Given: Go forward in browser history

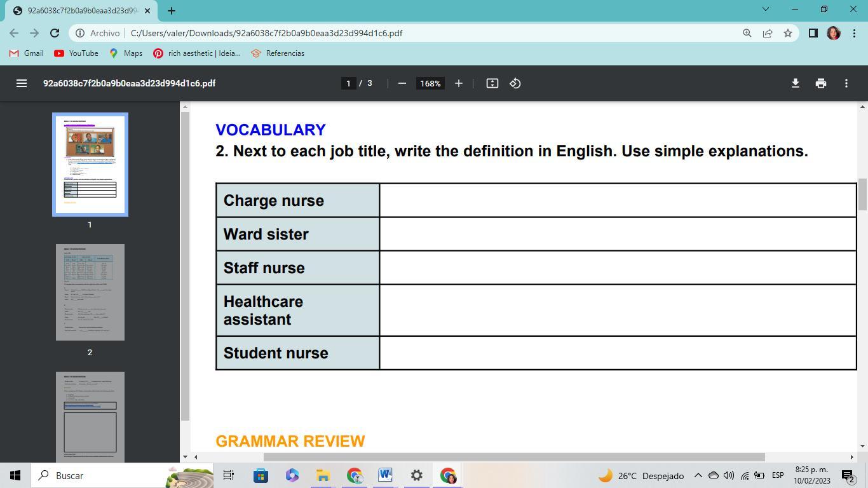Looking at the screenshot, I should pyautogui.click(x=34, y=33).
